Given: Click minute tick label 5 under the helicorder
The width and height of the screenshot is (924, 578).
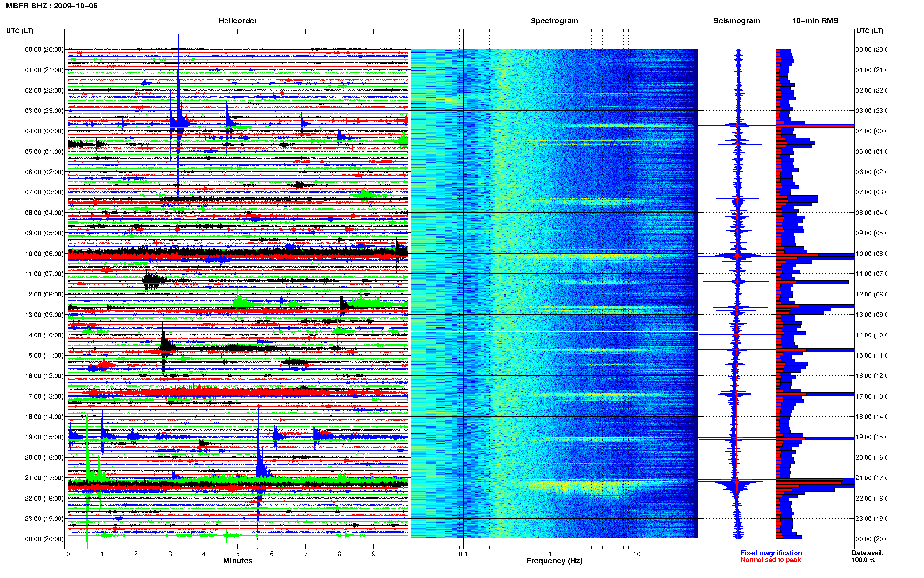Looking at the screenshot, I should [x=237, y=554].
